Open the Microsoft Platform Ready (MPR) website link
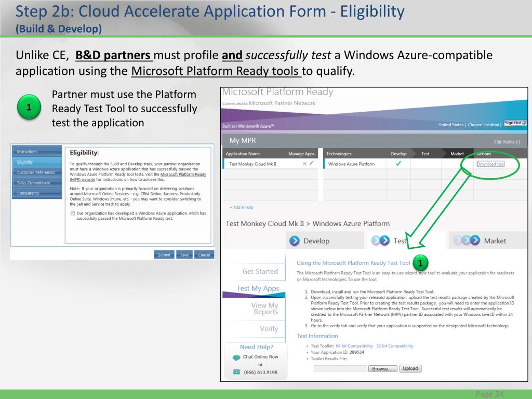Viewport: 532px width, 399px height. [x=138, y=177]
